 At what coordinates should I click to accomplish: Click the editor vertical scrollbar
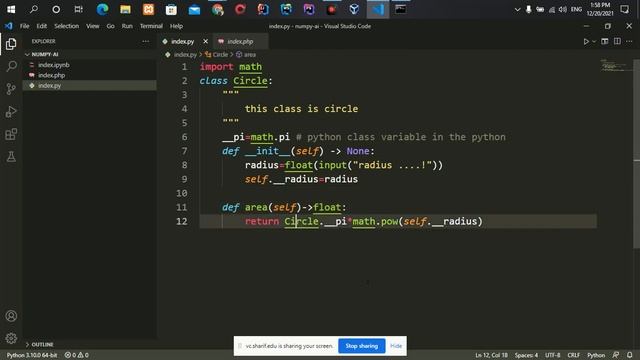(636, 153)
